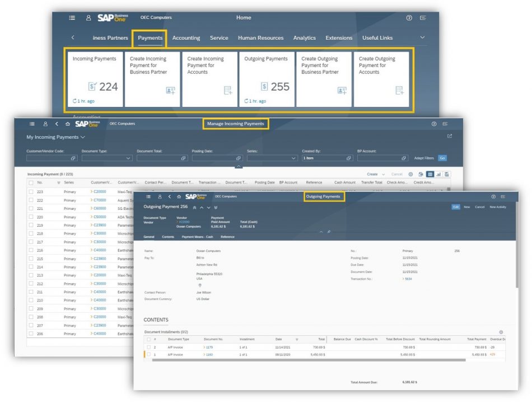The image size is (532, 403).
Task: Click the Adapt Filters link
Action: coord(424,158)
